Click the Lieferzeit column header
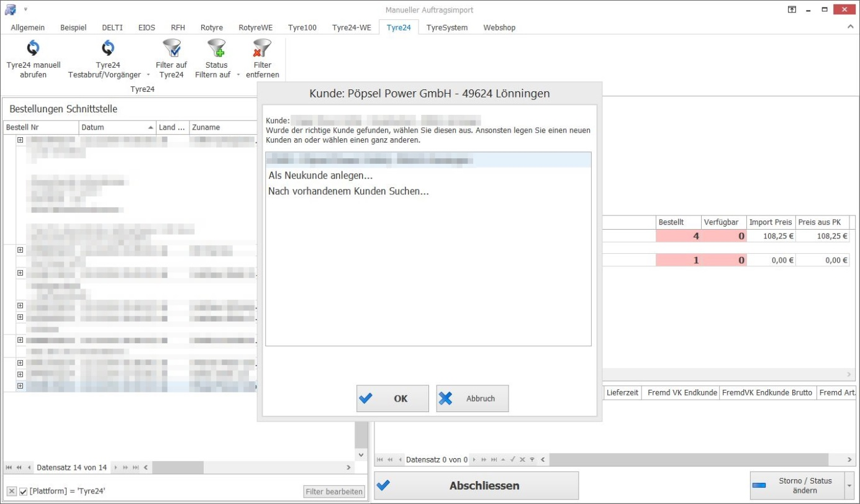This screenshot has width=860, height=504. (x=622, y=392)
